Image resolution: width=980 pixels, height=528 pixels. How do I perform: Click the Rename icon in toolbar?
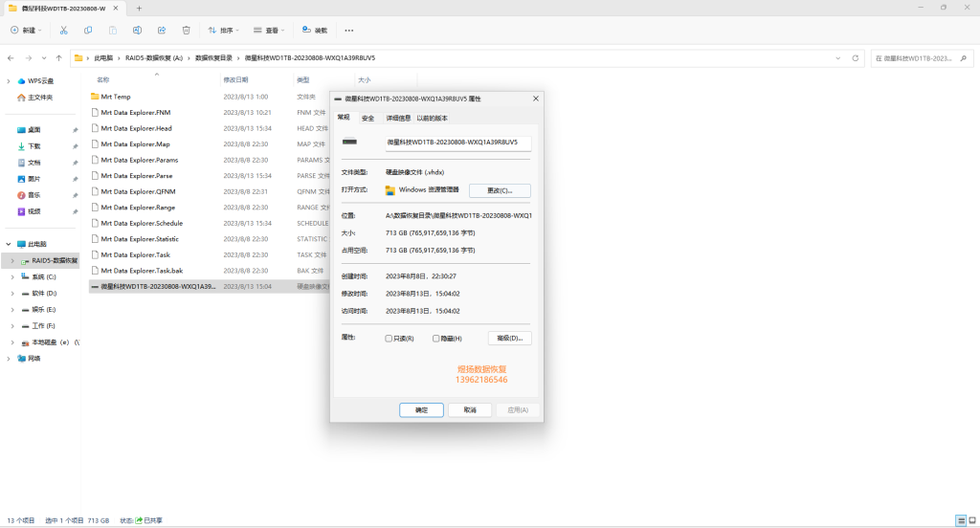click(137, 30)
